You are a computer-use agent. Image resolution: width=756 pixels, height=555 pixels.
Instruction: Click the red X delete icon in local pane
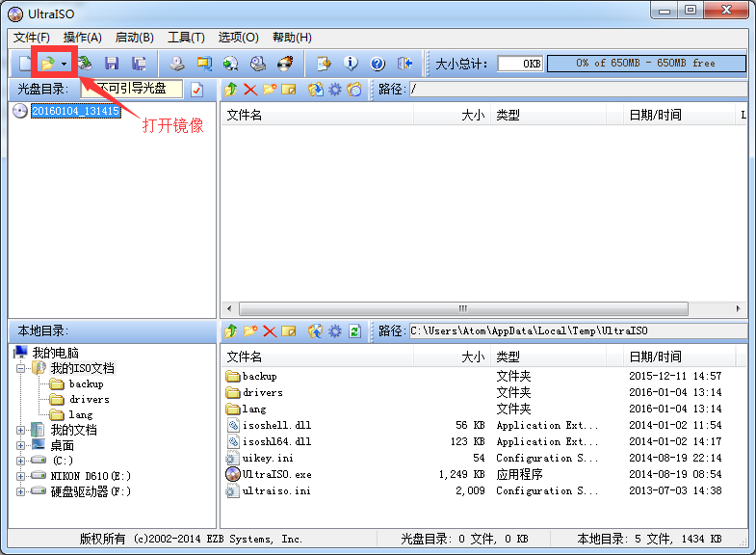[x=270, y=331]
